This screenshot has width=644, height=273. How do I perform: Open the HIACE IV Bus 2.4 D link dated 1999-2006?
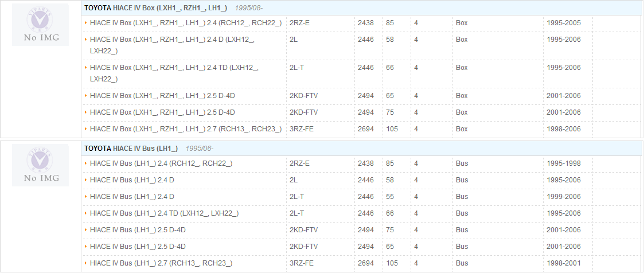tap(132, 197)
